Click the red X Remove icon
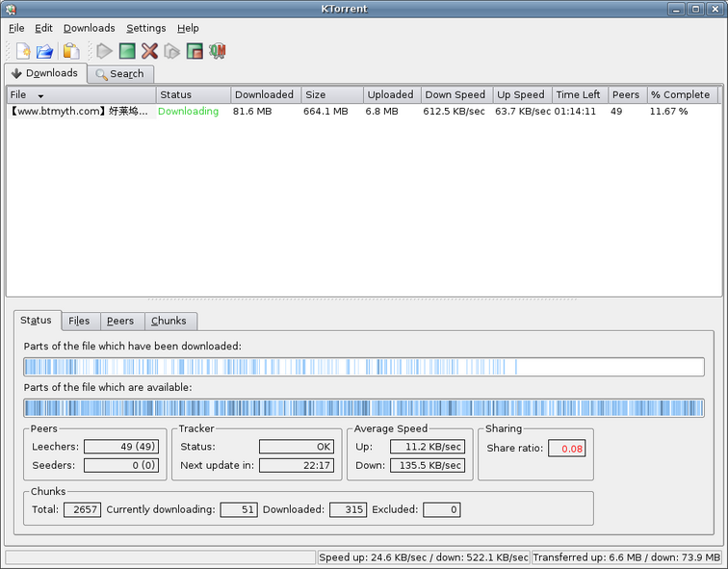 [x=149, y=51]
